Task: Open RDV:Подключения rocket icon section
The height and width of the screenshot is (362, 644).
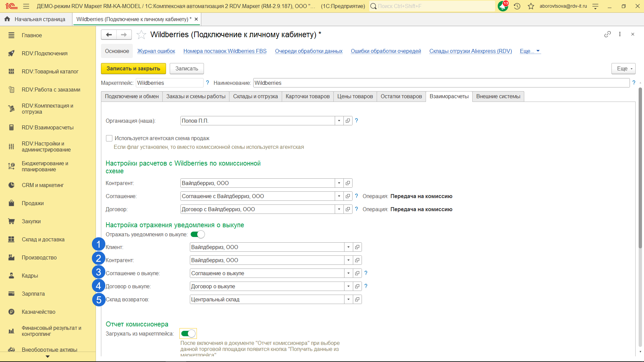Action: (x=11, y=53)
